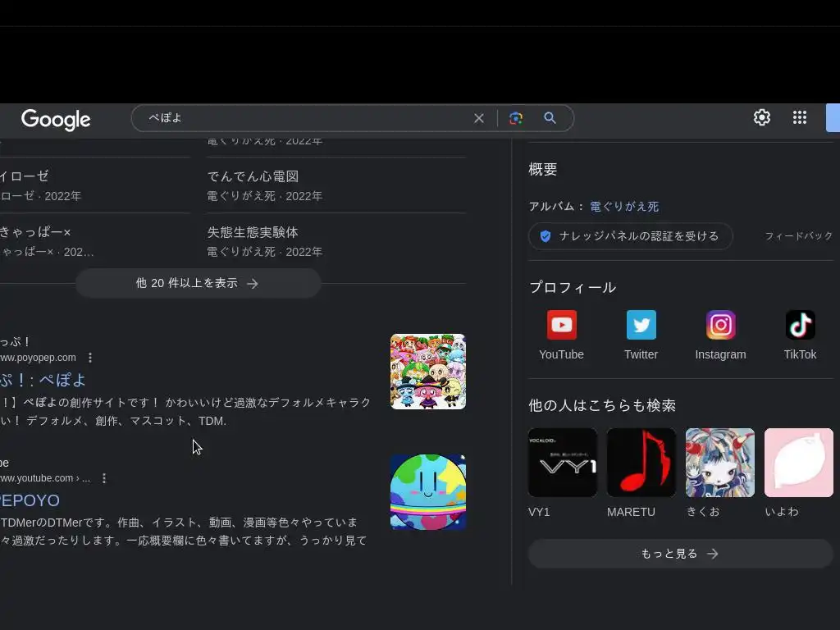
Task: Click the www.poyopep.com URL text
Action: (x=38, y=358)
